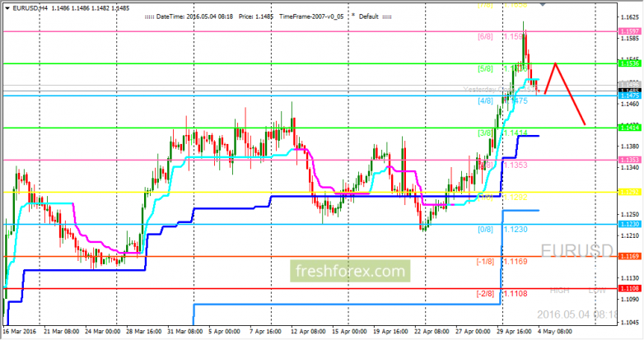Viewport: 644px width, 340px height.
Task: Click the 19 Apr 16:00 time label
Action: pos(390,331)
